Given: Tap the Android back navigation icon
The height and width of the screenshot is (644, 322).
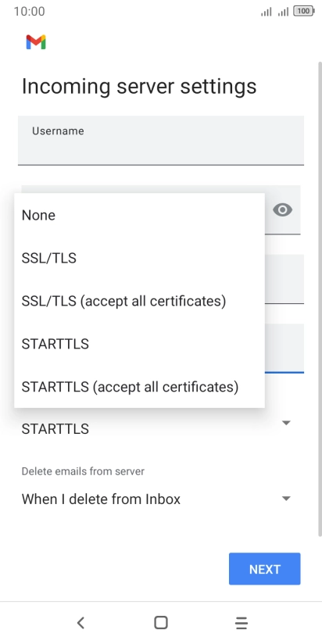Looking at the screenshot, I should coord(80,623).
